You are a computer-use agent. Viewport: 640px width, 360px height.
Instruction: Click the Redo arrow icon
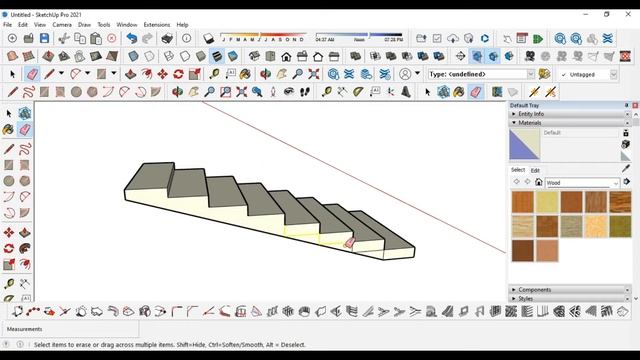tap(147, 38)
